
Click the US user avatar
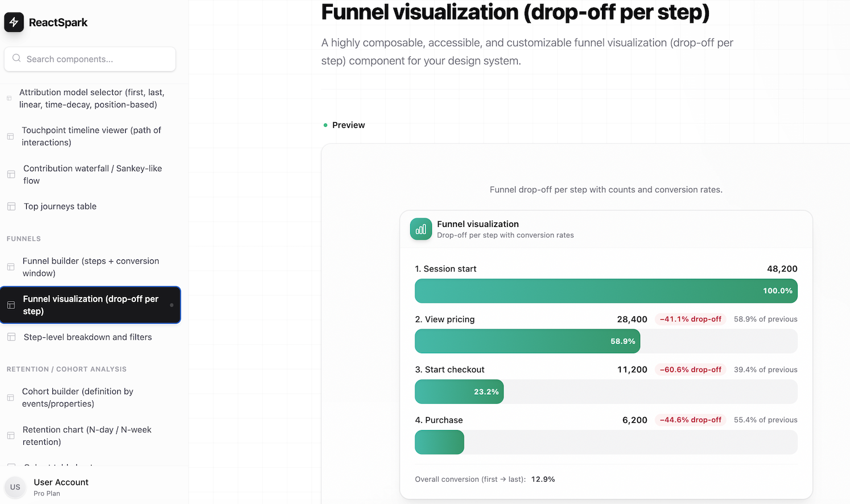[15, 487]
